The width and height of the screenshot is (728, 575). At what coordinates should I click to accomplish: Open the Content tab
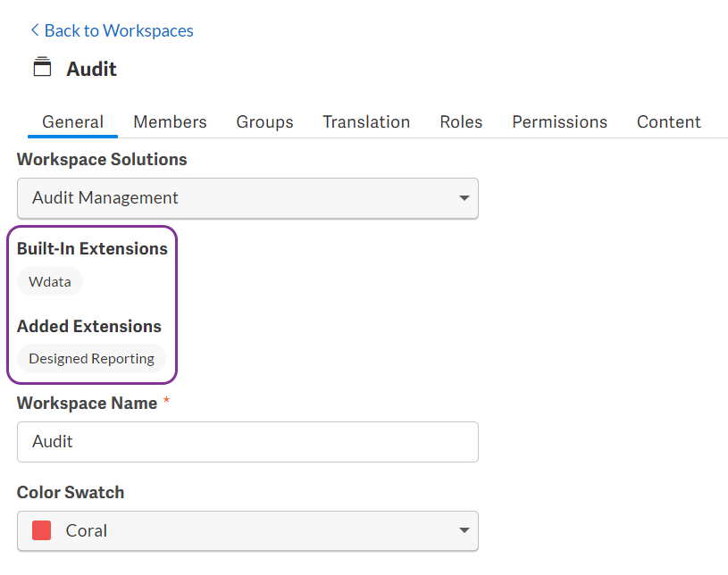[668, 122]
